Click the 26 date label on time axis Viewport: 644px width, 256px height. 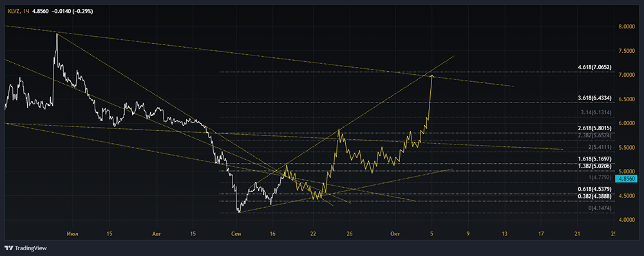350,234
